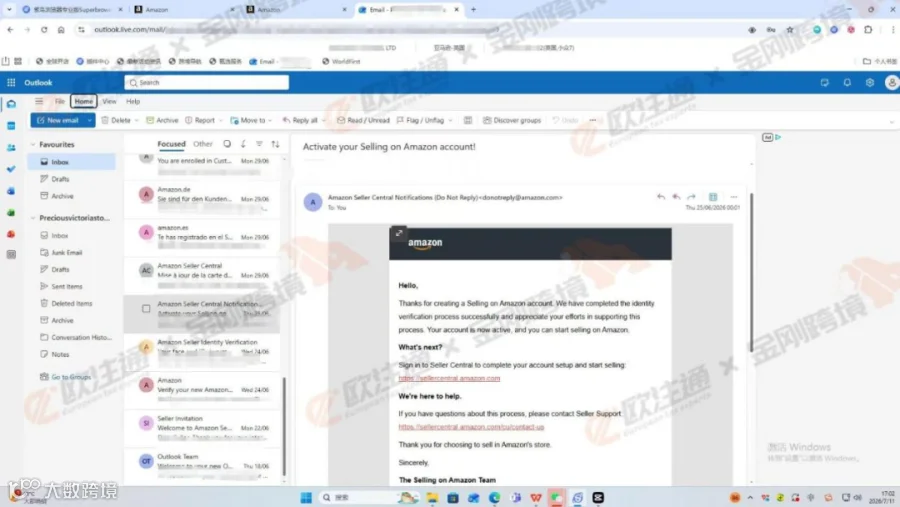This screenshot has width=900, height=507.
Task: Expand the Report dropdown
Action: pyautogui.click(x=220, y=121)
